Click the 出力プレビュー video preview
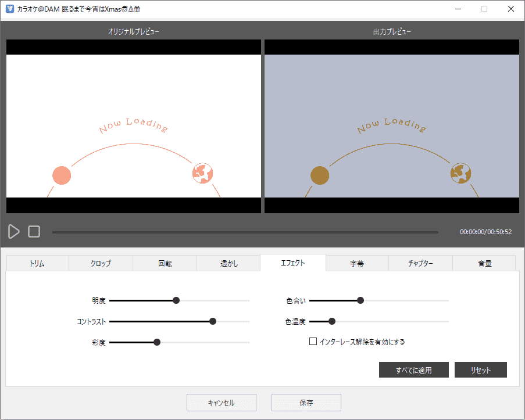The width and height of the screenshot is (525, 420). point(391,126)
